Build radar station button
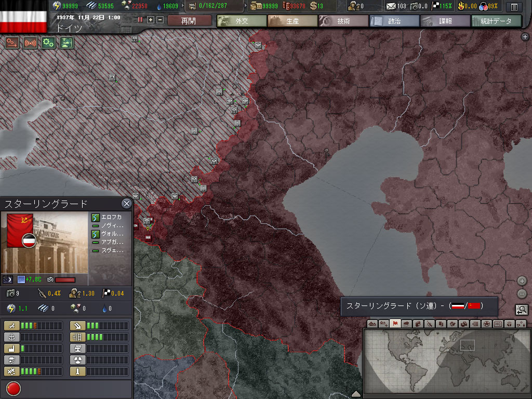This screenshot has width=532, height=399. pyautogui.click(x=78, y=349)
